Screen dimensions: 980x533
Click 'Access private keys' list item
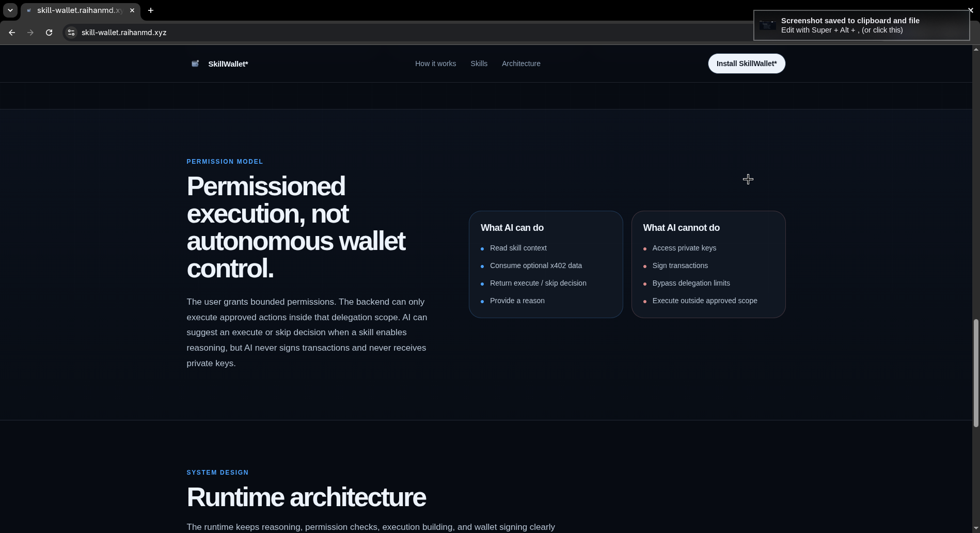point(684,248)
